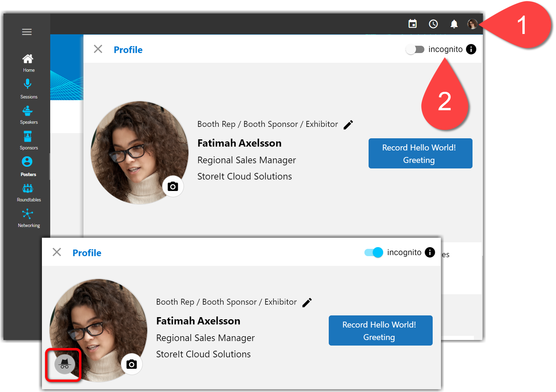Image resolution: width=556 pixels, height=392 pixels.
Task: Open Sessions from the sidebar
Action: (28, 88)
